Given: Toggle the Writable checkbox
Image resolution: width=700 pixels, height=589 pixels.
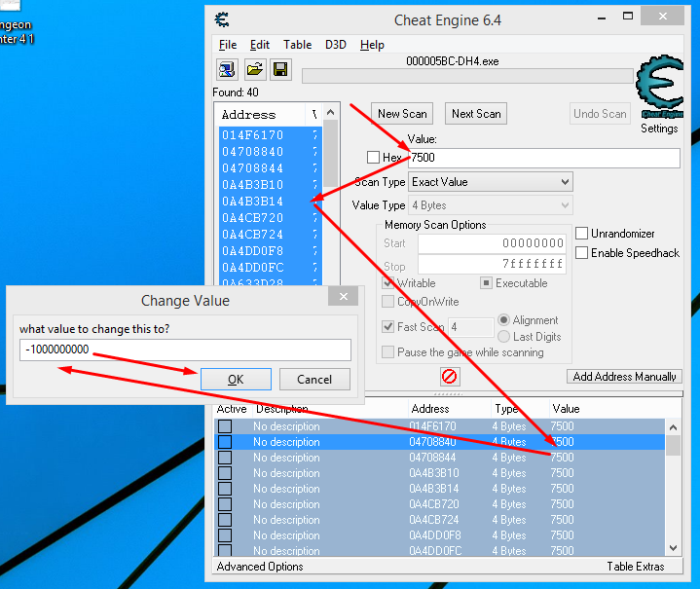Looking at the screenshot, I should tap(387, 283).
